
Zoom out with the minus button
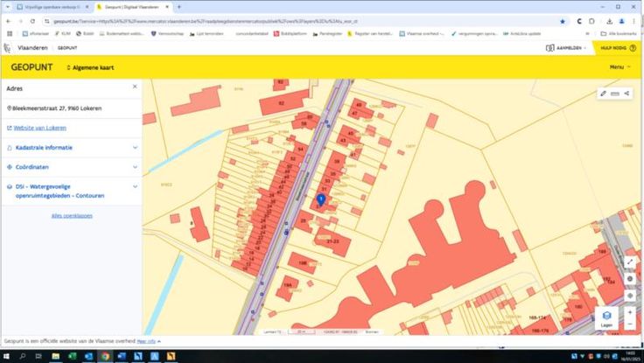click(x=630, y=324)
